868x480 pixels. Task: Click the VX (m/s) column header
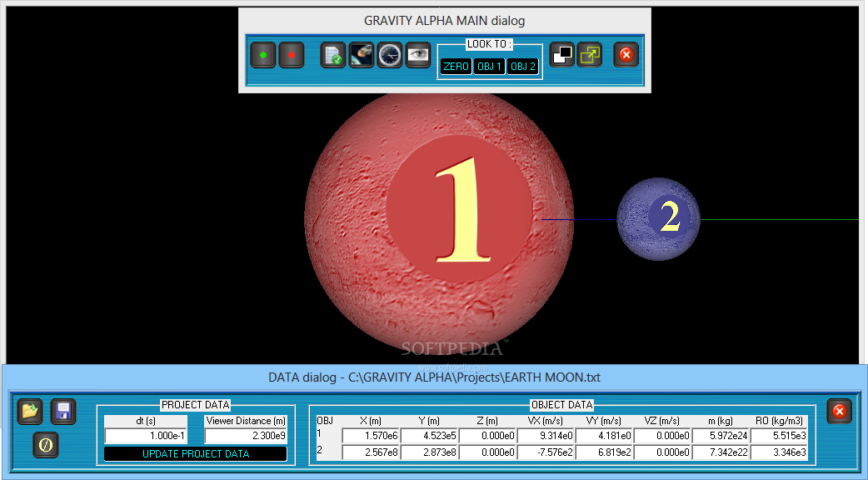coord(546,421)
